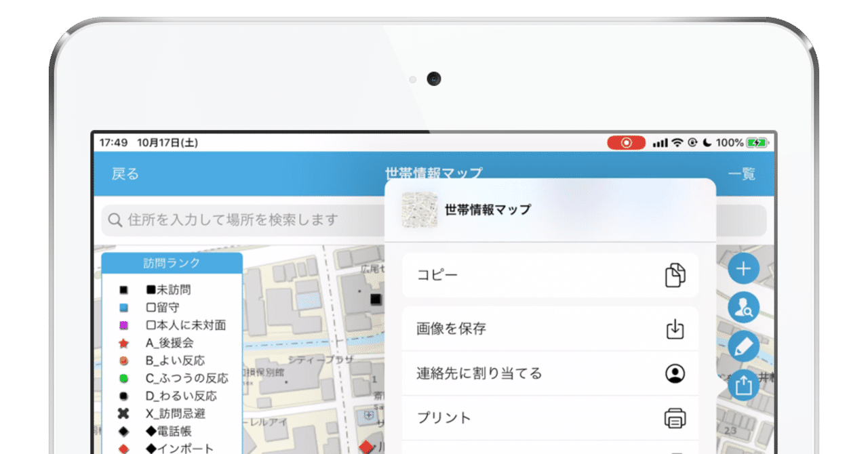Click the black diamond 電話帳 legend icon
The height and width of the screenshot is (454, 868).
coord(123,431)
